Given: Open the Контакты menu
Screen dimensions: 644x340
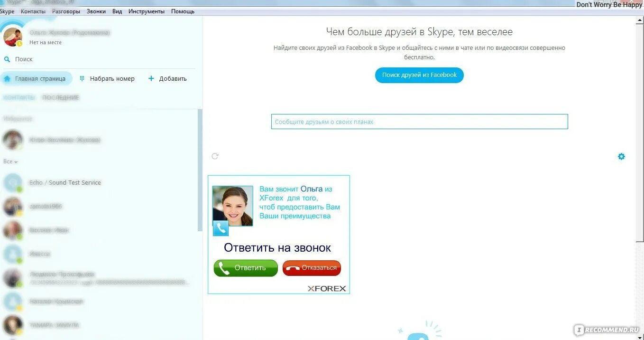Looking at the screenshot, I should coord(33,11).
